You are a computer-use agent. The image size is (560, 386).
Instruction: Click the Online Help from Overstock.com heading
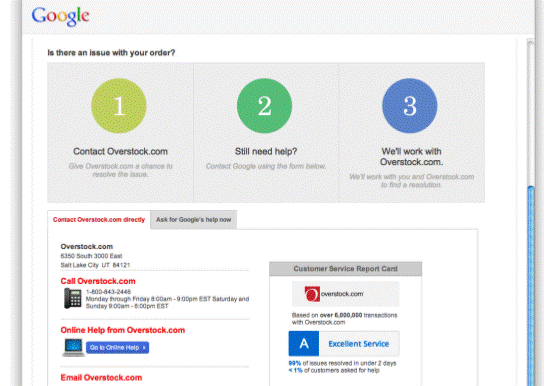[x=123, y=330]
